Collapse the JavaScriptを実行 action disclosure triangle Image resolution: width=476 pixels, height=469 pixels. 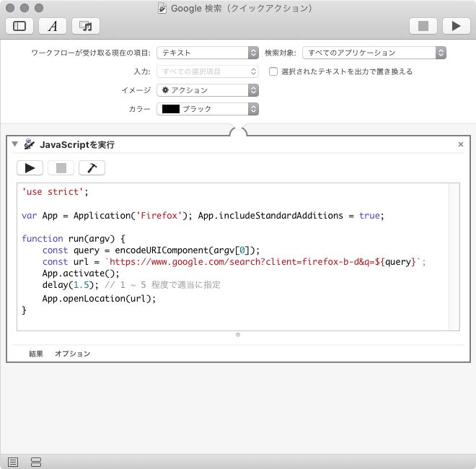point(15,145)
